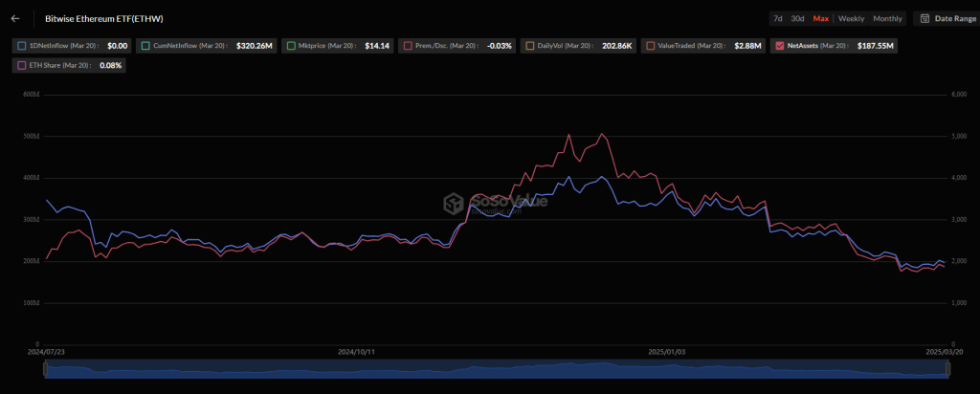Toggle the Prem./Dsc. series checkbox
980x394 pixels.
point(408,46)
